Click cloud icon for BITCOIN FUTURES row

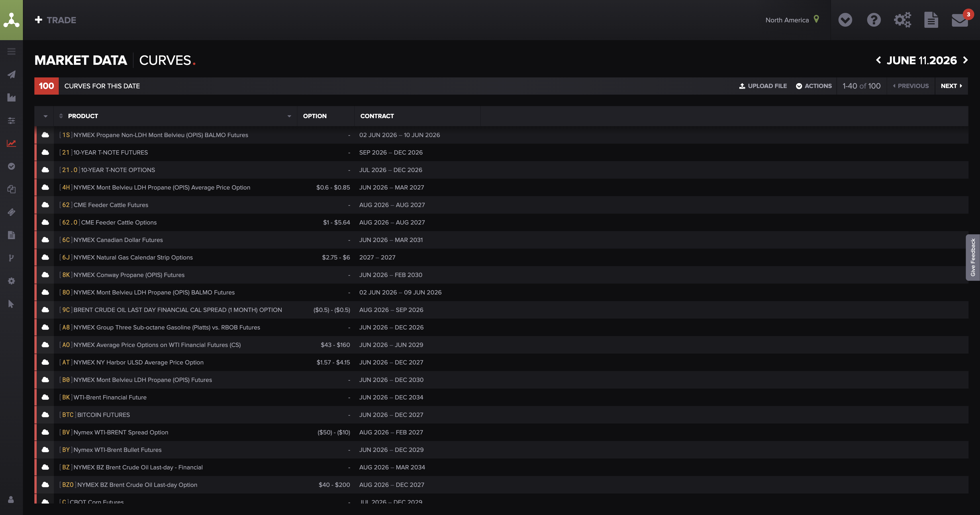click(x=45, y=415)
